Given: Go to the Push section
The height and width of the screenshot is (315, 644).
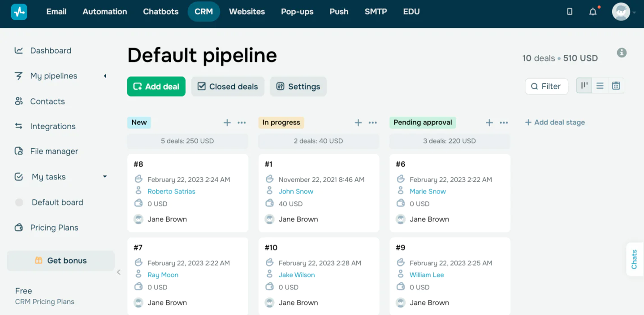Looking at the screenshot, I should [339, 12].
